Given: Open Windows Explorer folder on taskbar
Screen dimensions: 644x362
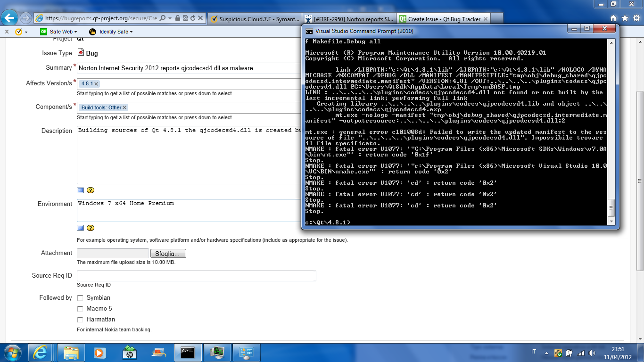Looking at the screenshot, I should point(71,353).
